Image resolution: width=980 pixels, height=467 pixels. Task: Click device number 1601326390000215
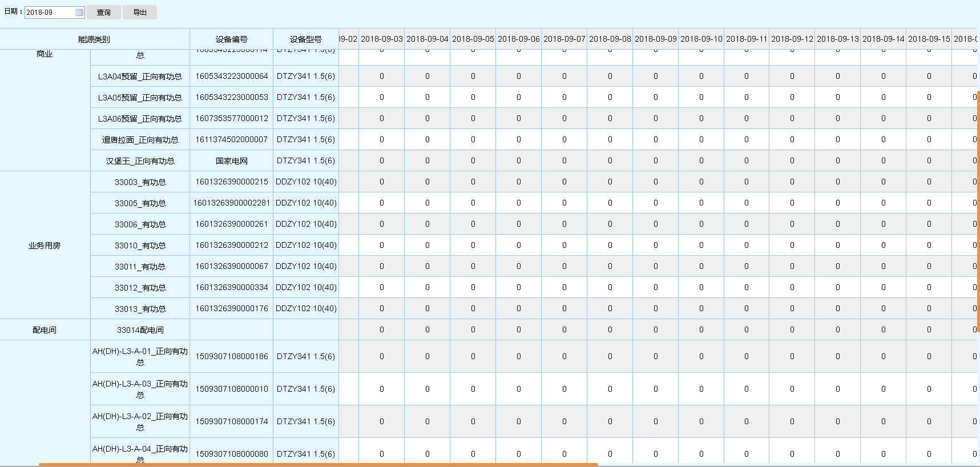click(x=232, y=182)
